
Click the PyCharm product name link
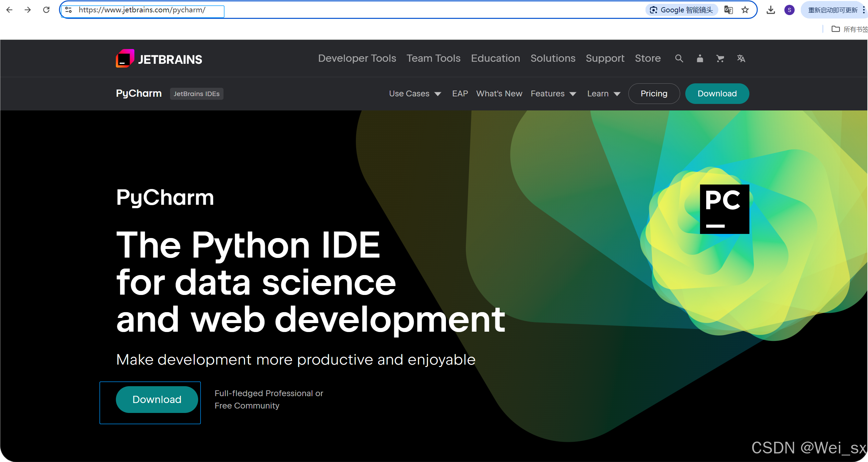point(139,93)
